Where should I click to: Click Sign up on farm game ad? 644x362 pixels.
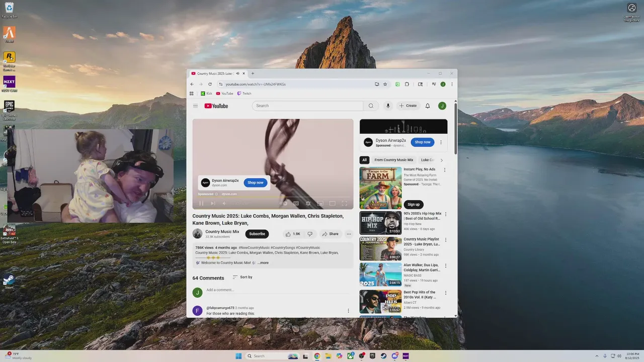(x=414, y=204)
